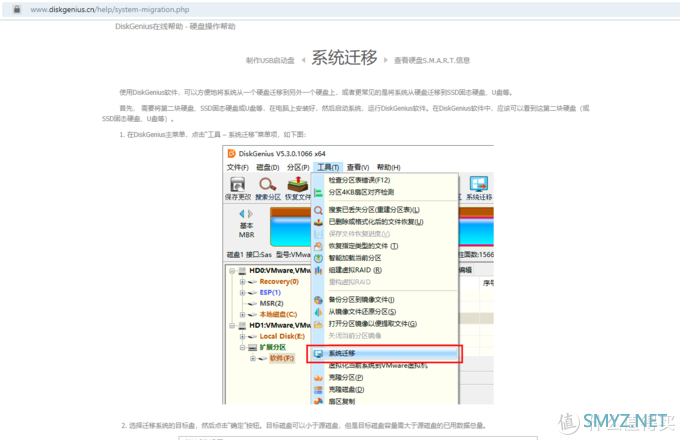Click the diskgenius.cn URL in the address bar
This screenshot has height=440, width=680.
coord(110,10)
